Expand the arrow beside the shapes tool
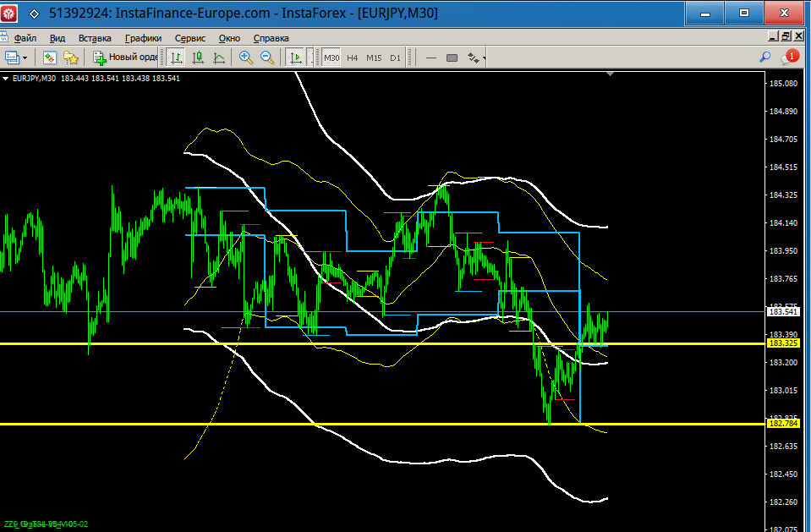The width and height of the screenshot is (811, 532). [484, 58]
